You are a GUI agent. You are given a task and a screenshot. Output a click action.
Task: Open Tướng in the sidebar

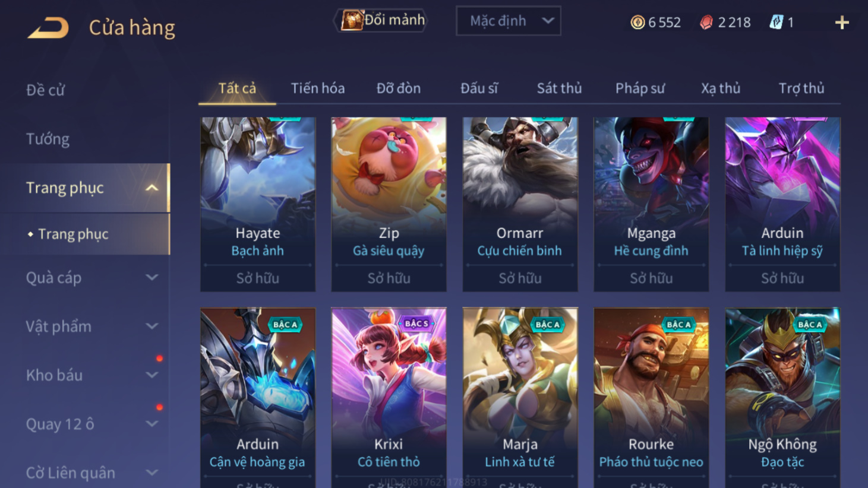pyautogui.click(x=48, y=139)
